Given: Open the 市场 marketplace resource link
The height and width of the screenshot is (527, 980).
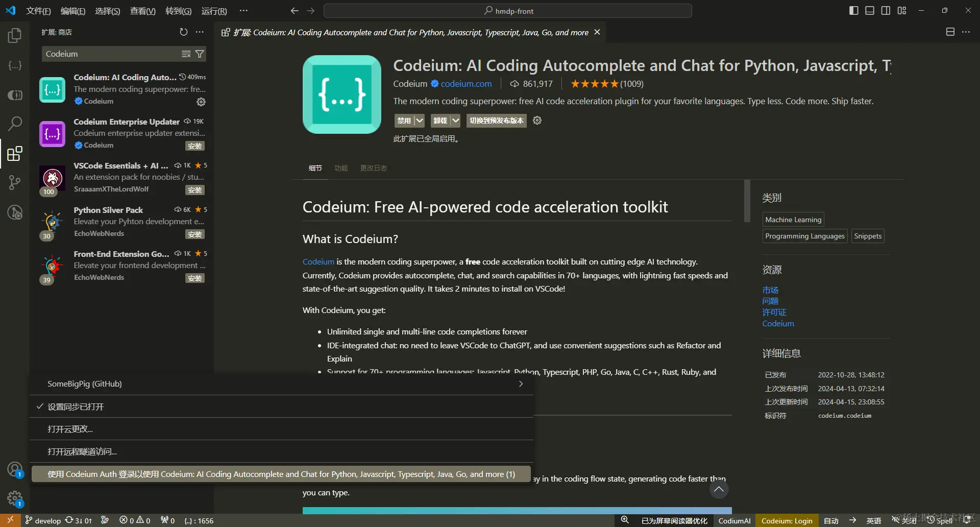Looking at the screenshot, I should tap(770, 290).
